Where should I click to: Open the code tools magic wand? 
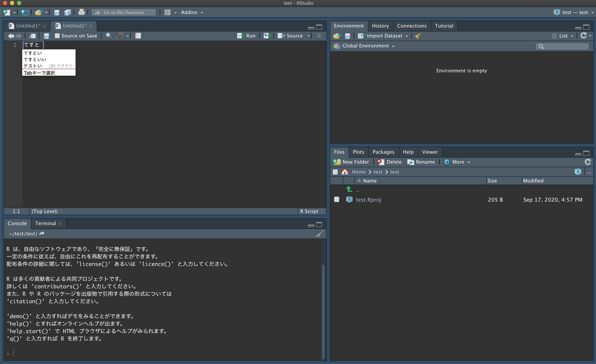[x=120, y=36]
